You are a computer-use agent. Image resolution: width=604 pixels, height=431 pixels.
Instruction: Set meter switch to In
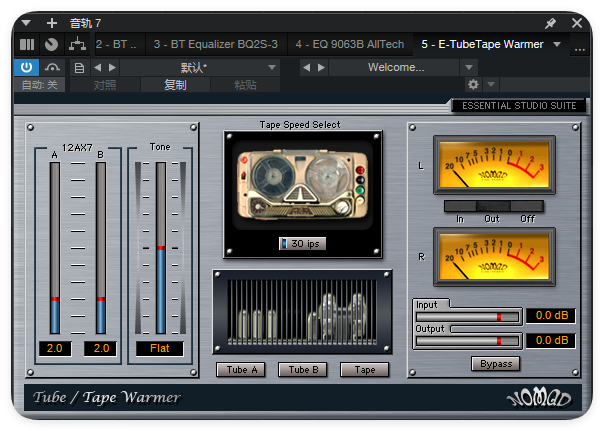pyautogui.click(x=460, y=206)
